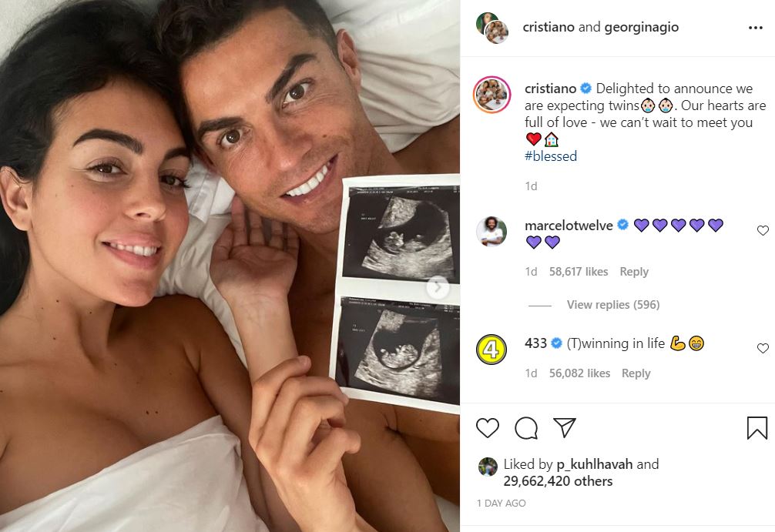Expand View replies (596)
Image resolution: width=775 pixels, height=532 pixels.
[x=613, y=305]
